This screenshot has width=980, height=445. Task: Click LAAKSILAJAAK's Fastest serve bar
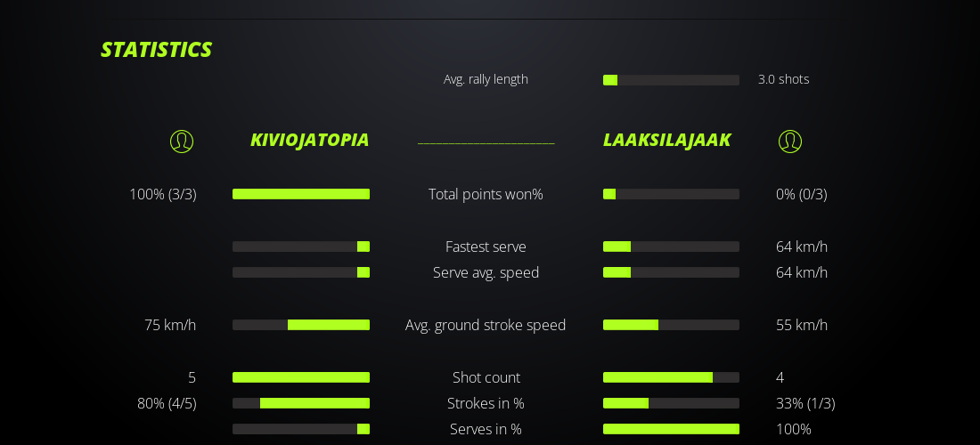(x=671, y=247)
